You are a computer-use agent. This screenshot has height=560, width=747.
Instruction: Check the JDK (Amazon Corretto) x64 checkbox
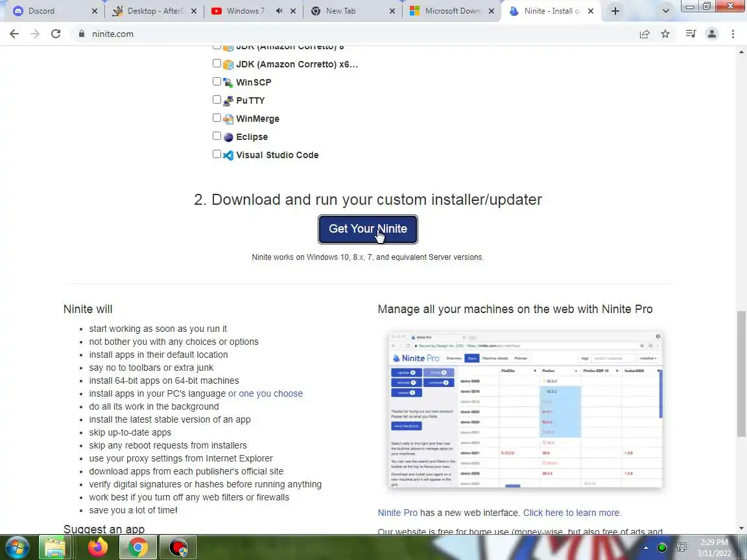point(217,64)
